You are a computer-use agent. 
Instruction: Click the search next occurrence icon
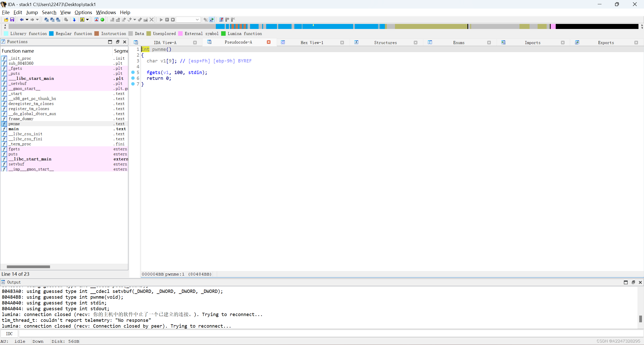coord(66,20)
